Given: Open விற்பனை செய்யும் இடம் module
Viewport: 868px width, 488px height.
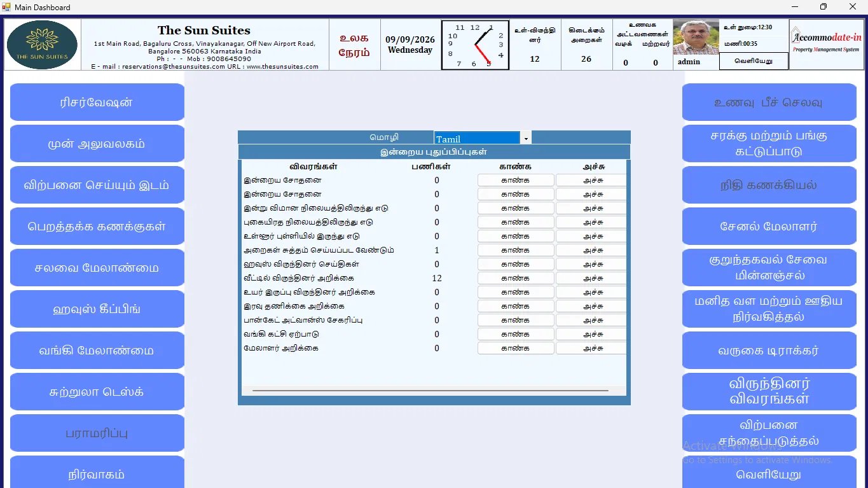Looking at the screenshot, I should click(97, 185).
